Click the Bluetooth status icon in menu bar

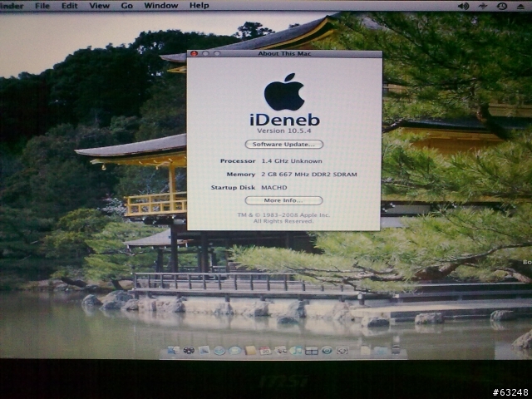[x=482, y=6]
